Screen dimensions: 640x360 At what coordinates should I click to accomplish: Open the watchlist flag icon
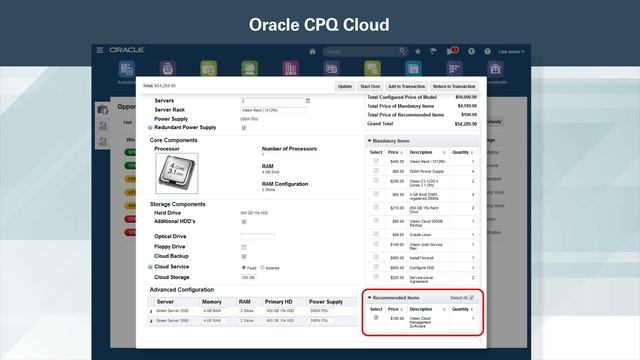click(433, 51)
